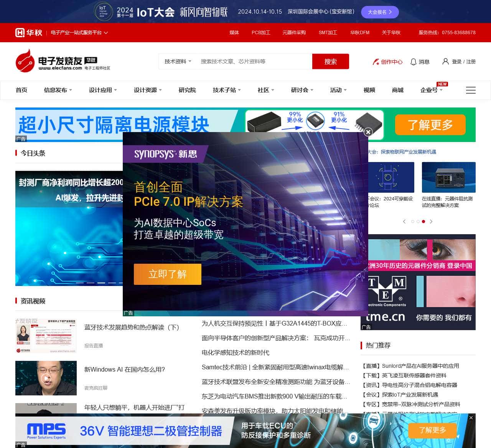491x448 pixels.
Task: Expand the 设计资源 menu
Action: (x=148, y=90)
